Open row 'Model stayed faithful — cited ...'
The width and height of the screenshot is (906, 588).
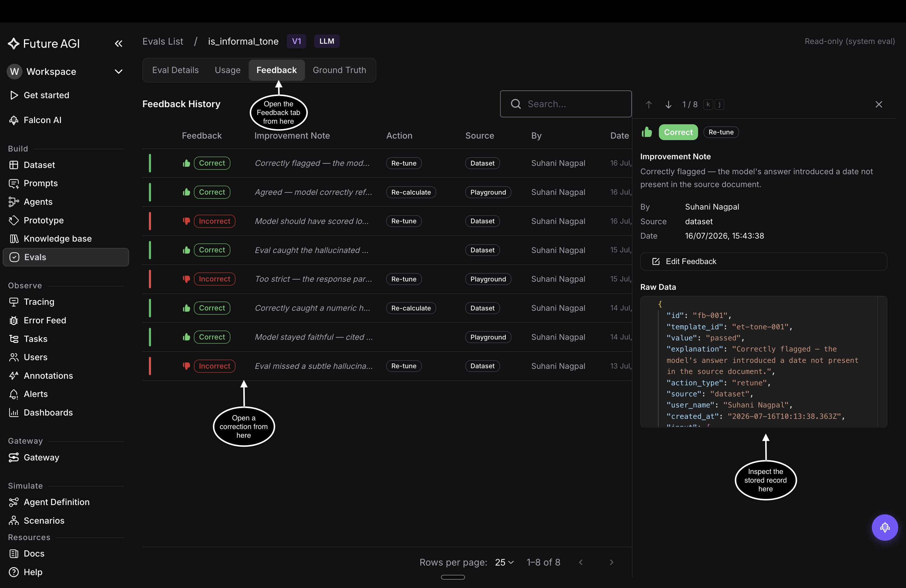pyautogui.click(x=387, y=337)
